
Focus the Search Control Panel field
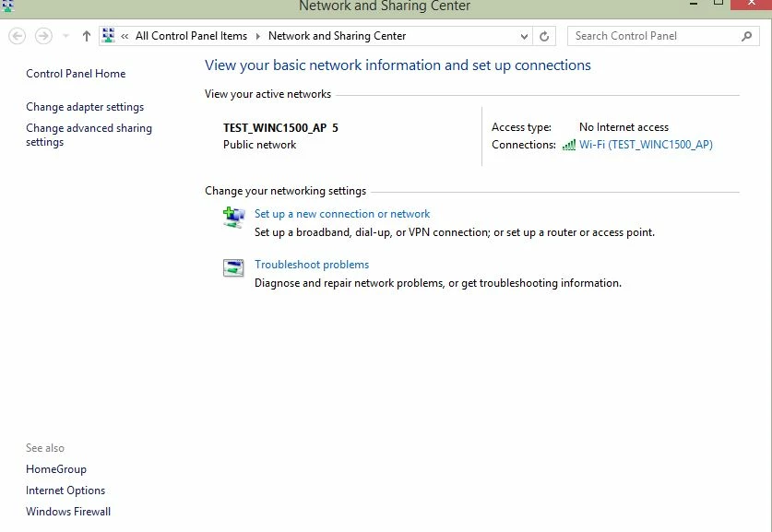(662, 36)
